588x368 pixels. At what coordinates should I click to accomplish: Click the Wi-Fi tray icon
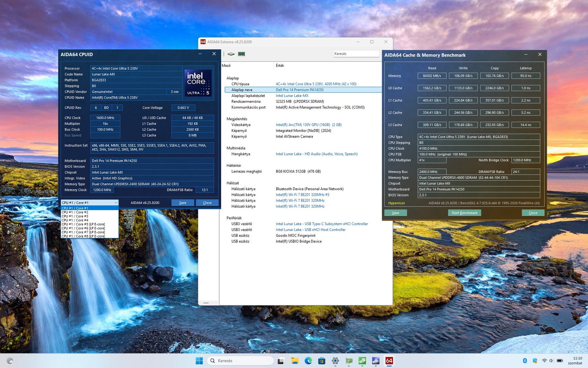point(544,361)
